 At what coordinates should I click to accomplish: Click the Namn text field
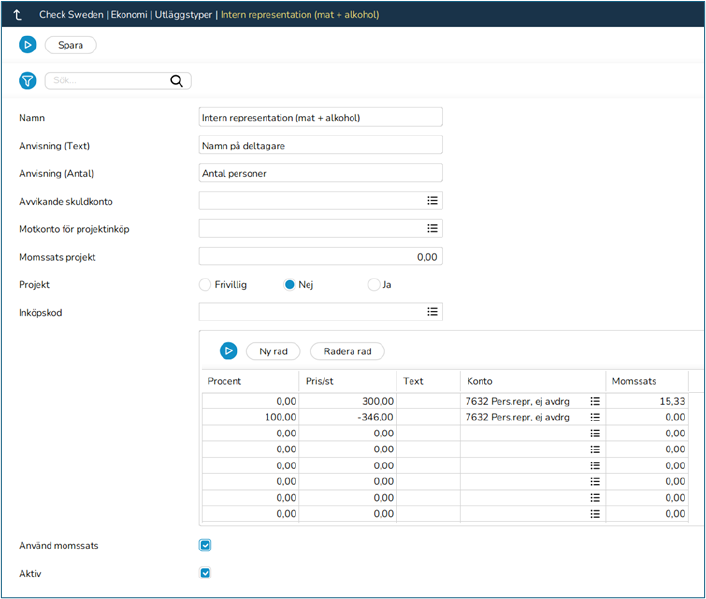320,117
